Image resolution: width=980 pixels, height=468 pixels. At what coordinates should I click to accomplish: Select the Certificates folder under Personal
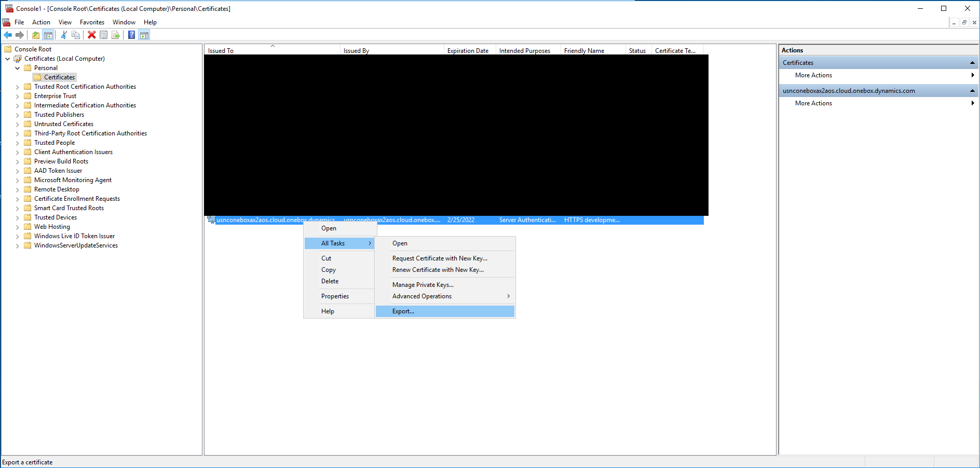point(59,77)
